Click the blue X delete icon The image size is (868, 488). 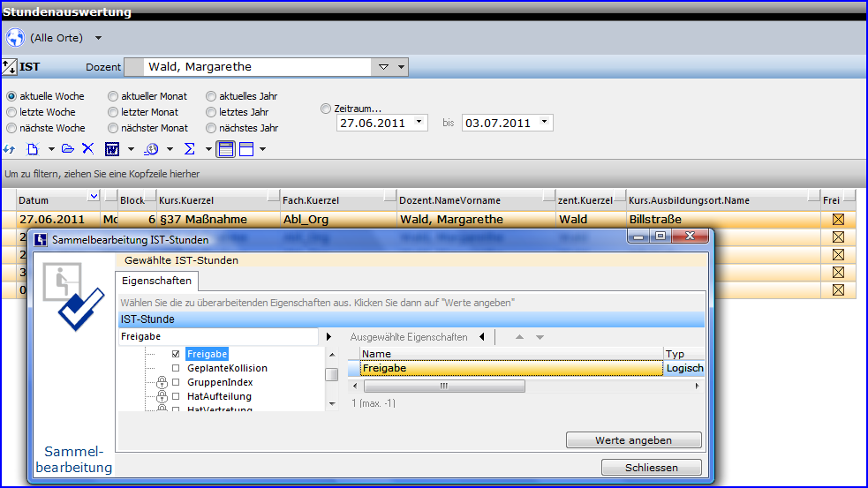pos(88,149)
